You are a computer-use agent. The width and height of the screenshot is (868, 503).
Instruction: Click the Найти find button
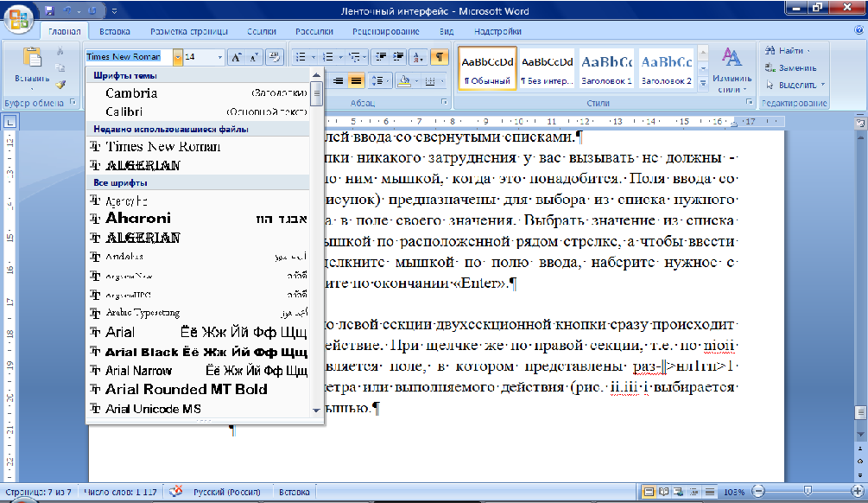(787, 51)
